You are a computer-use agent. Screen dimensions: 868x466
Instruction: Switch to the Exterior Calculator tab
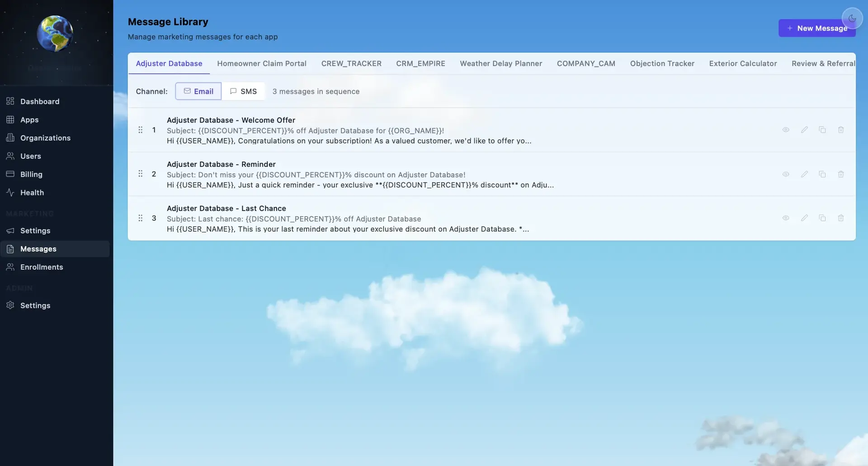pyautogui.click(x=743, y=63)
